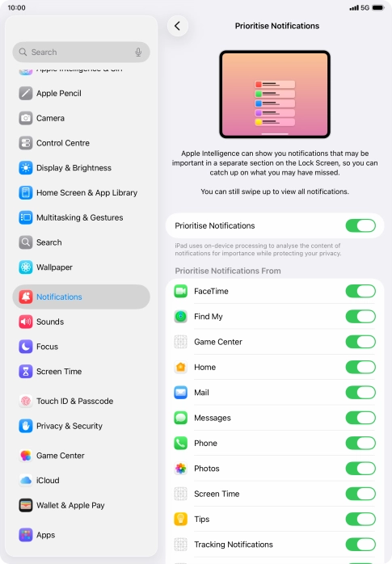Disable prioritised notifications from FaceTime
392x564 pixels.
coord(360,292)
